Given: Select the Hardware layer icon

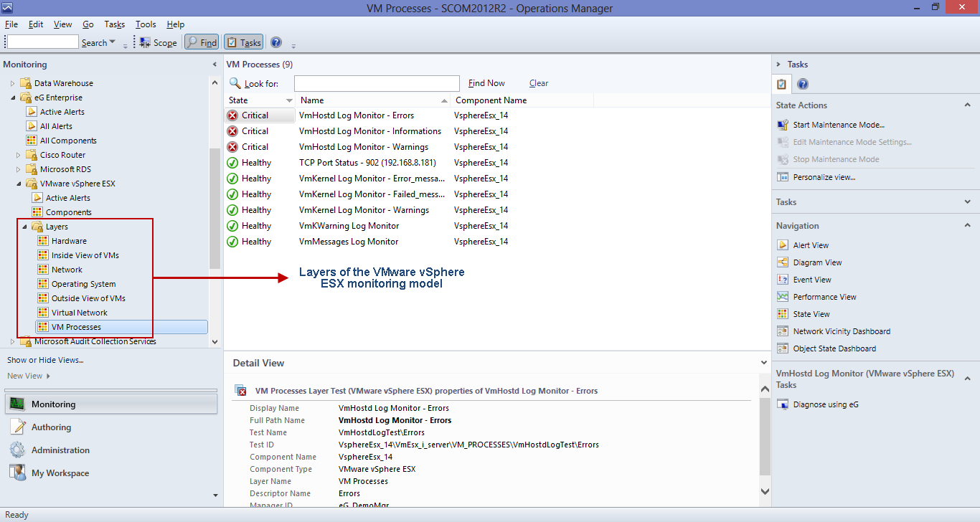Looking at the screenshot, I should 43,241.
